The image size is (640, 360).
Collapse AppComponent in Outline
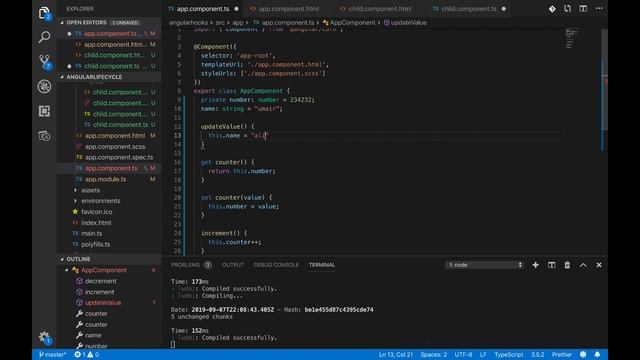point(67,270)
